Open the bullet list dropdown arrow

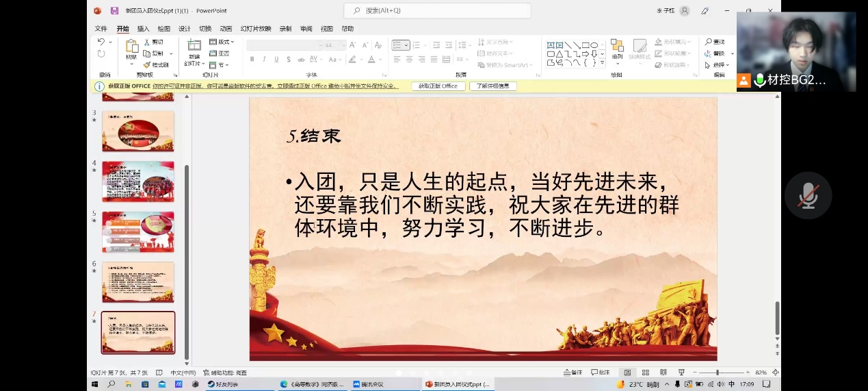(x=406, y=45)
